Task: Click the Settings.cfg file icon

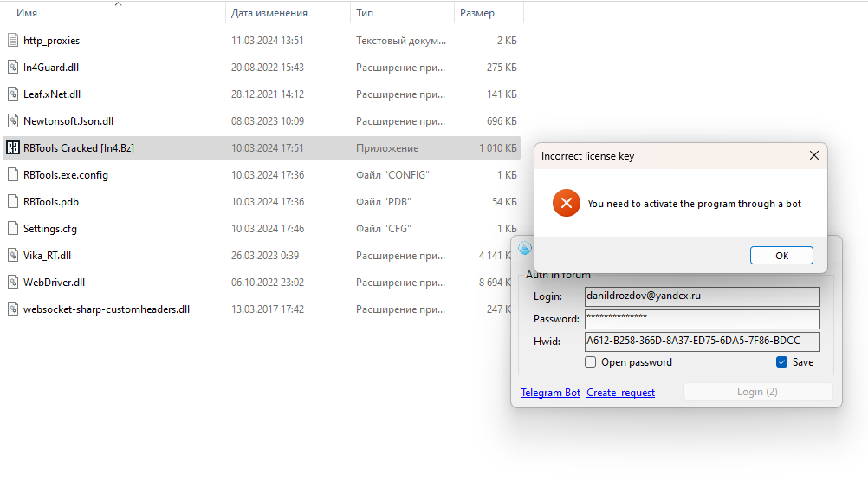Action: pyautogui.click(x=13, y=228)
